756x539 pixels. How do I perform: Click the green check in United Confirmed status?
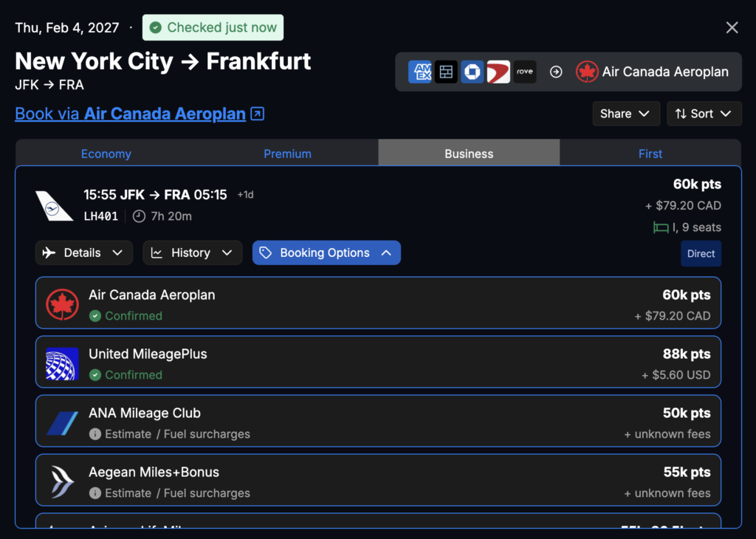pos(95,374)
